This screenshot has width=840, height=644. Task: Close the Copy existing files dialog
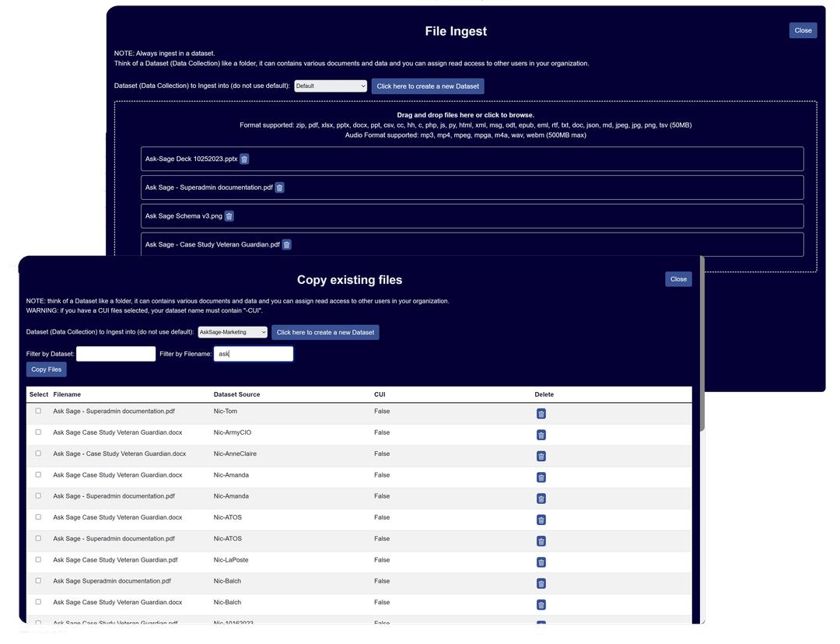click(x=677, y=278)
